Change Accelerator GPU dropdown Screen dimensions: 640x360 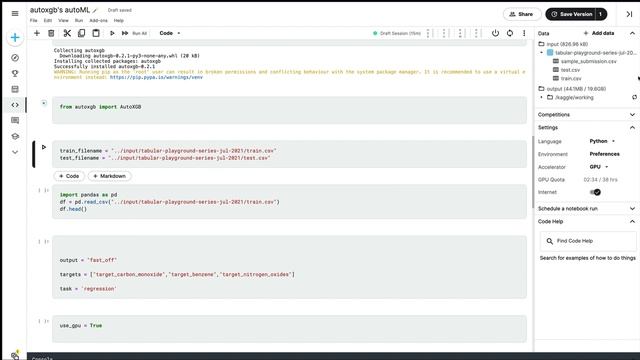click(599, 167)
